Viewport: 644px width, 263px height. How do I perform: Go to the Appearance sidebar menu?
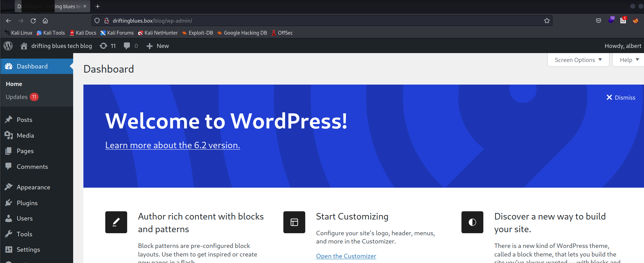tap(33, 187)
